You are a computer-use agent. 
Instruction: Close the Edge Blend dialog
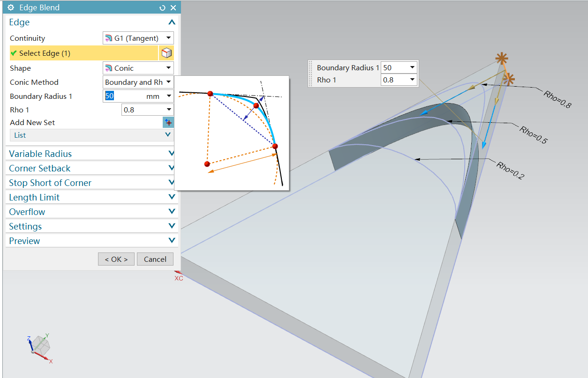coord(173,8)
